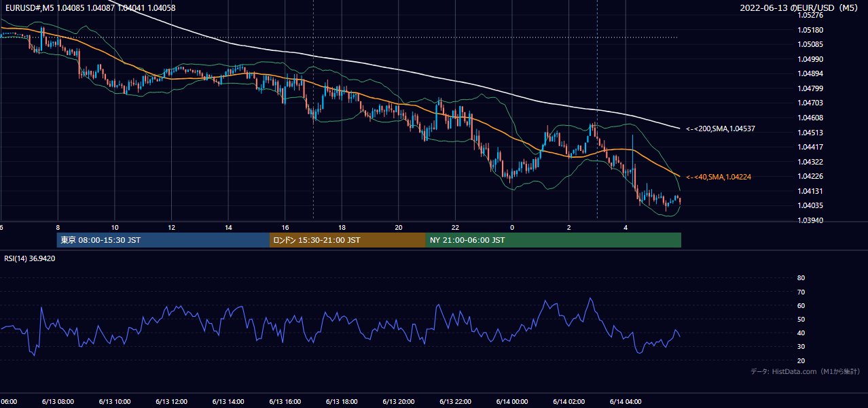The height and width of the screenshot is (408, 868).
Task: Click price axis label 1.04226
Action: click(811, 176)
